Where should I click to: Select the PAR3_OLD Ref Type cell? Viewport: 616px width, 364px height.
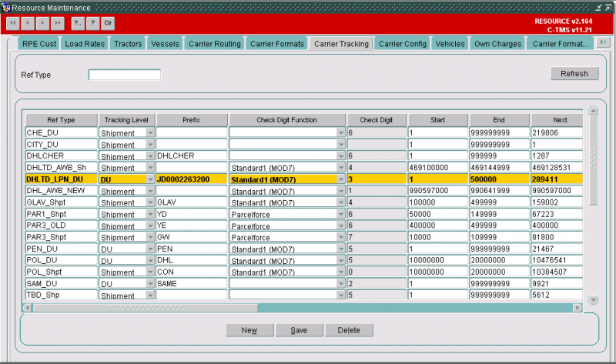[62, 225]
